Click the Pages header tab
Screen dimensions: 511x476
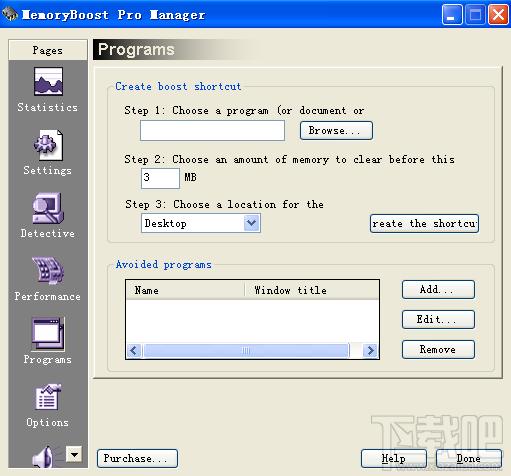(x=48, y=50)
